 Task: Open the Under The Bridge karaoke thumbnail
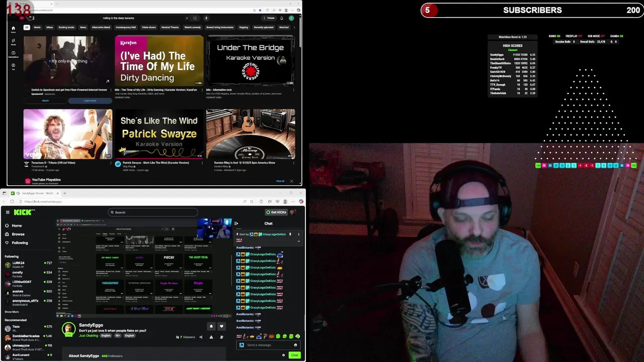point(251,60)
